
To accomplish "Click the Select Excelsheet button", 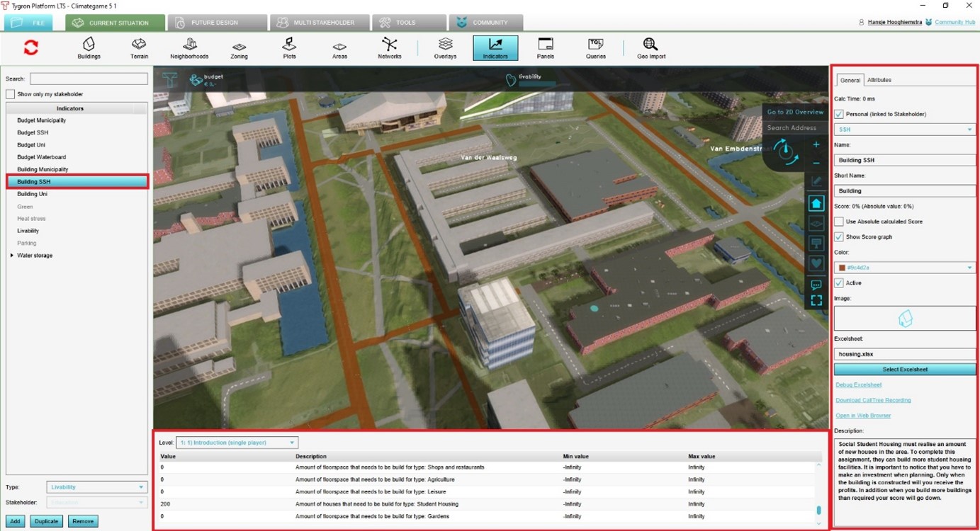I will point(904,369).
